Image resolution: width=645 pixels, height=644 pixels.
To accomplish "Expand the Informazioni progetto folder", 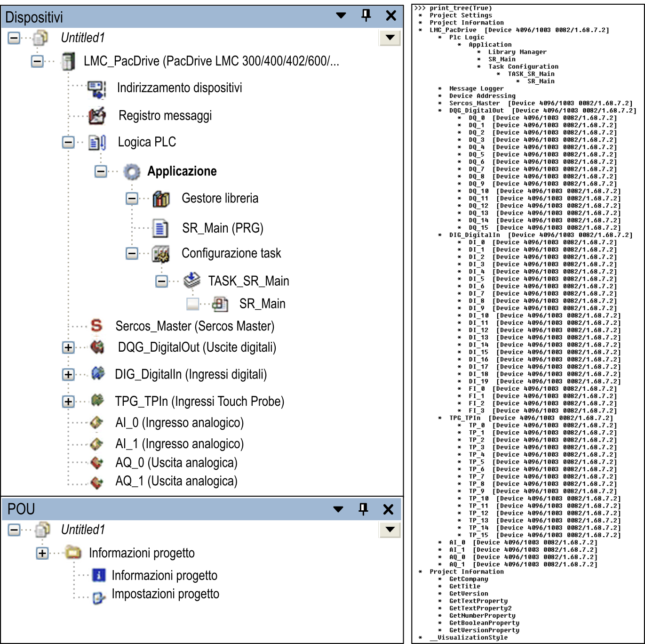I will pos(42,553).
